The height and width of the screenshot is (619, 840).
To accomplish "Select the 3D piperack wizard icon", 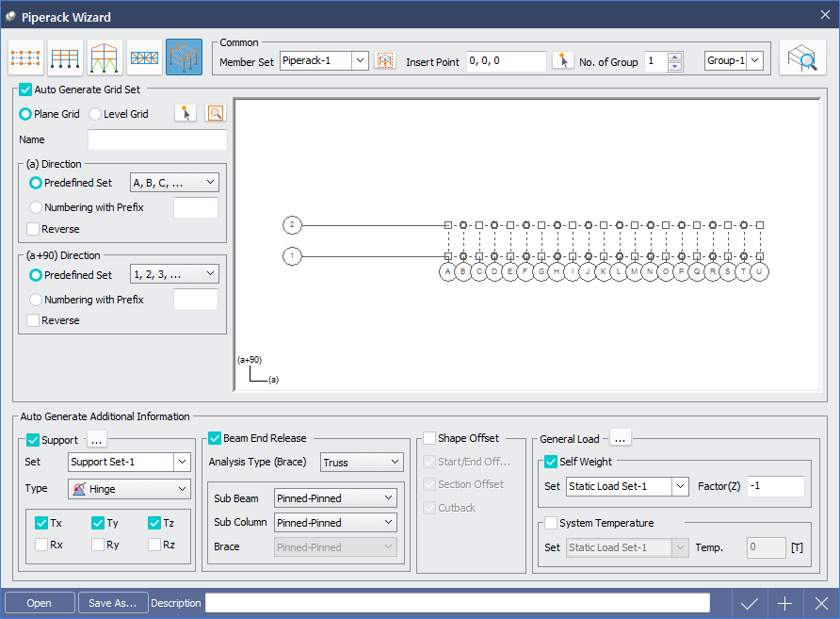I will (184, 58).
